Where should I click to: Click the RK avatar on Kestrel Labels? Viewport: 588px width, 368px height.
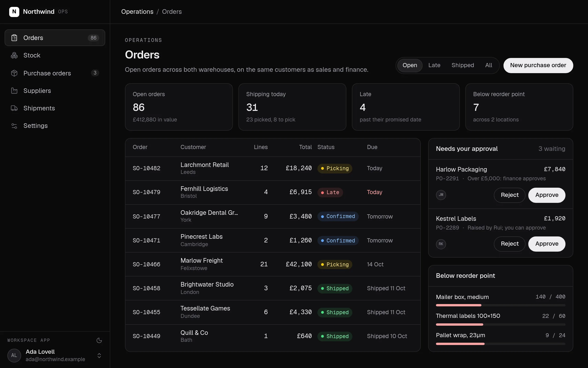(441, 244)
